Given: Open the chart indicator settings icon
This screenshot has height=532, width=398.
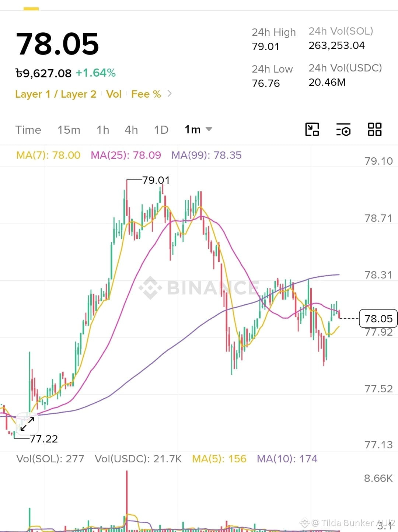Looking at the screenshot, I should pos(343,130).
